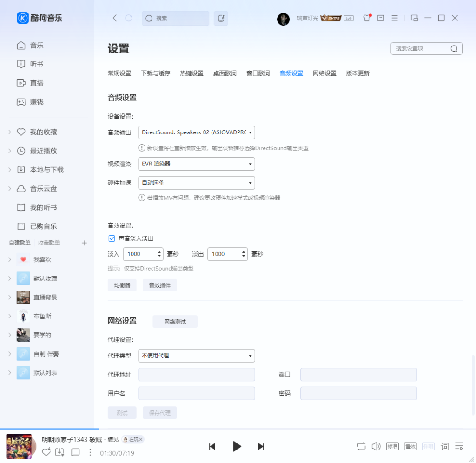Open skin/theme icon near profile avatar
476x463 pixels.
click(x=367, y=18)
